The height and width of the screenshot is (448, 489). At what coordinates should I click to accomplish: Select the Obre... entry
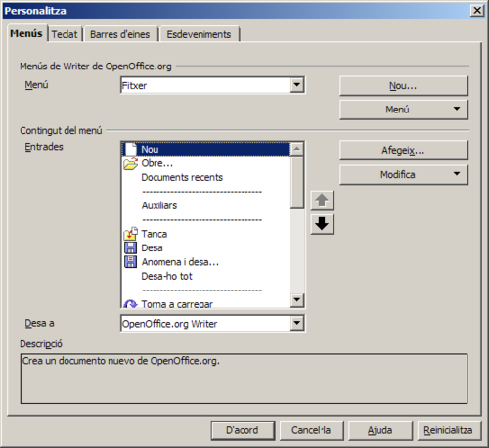(x=206, y=163)
